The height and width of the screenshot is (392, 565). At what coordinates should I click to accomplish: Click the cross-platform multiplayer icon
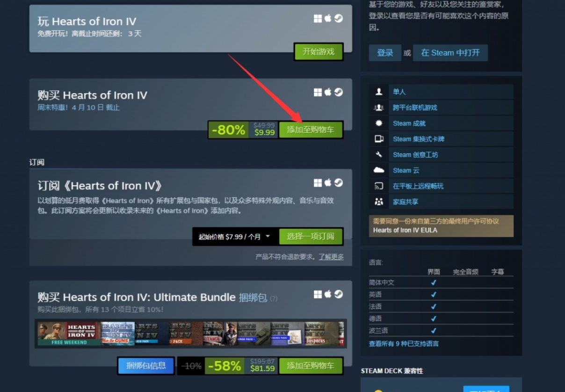pyautogui.click(x=379, y=108)
